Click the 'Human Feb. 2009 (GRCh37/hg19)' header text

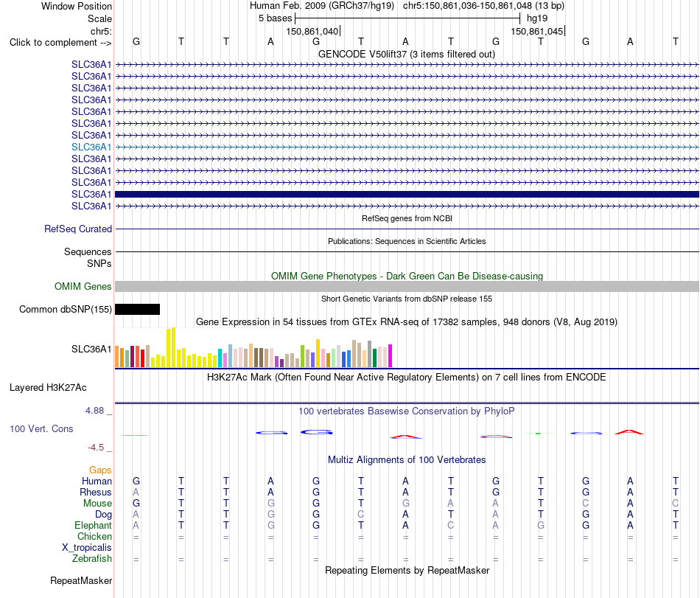322,6
